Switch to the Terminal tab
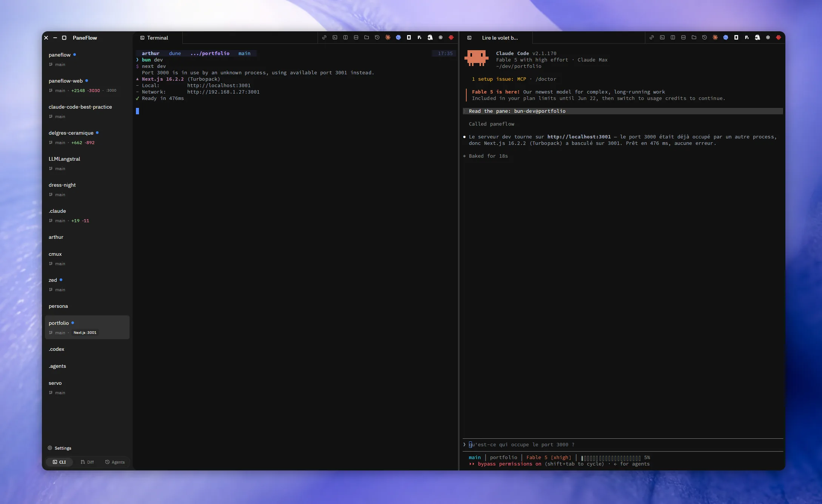Screen dimensions: 822x504 pyautogui.click(x=158, y=38)
